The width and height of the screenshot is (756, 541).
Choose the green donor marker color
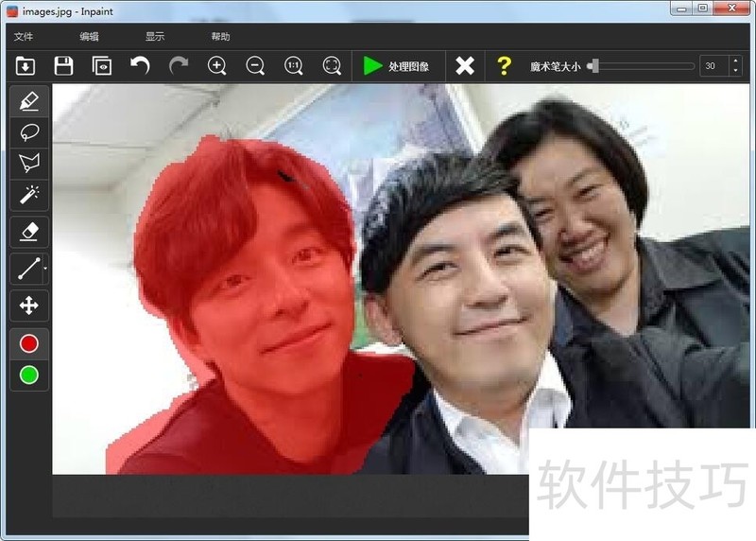29,375
